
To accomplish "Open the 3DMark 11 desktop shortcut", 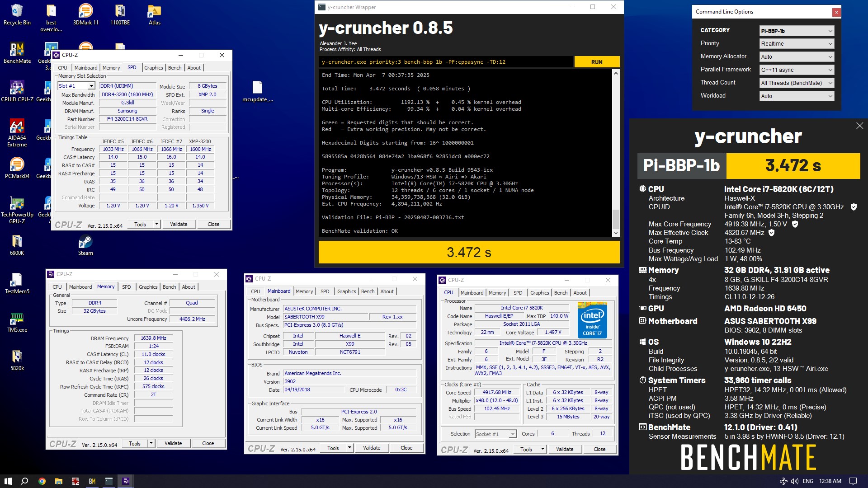I will coord(85,14).
